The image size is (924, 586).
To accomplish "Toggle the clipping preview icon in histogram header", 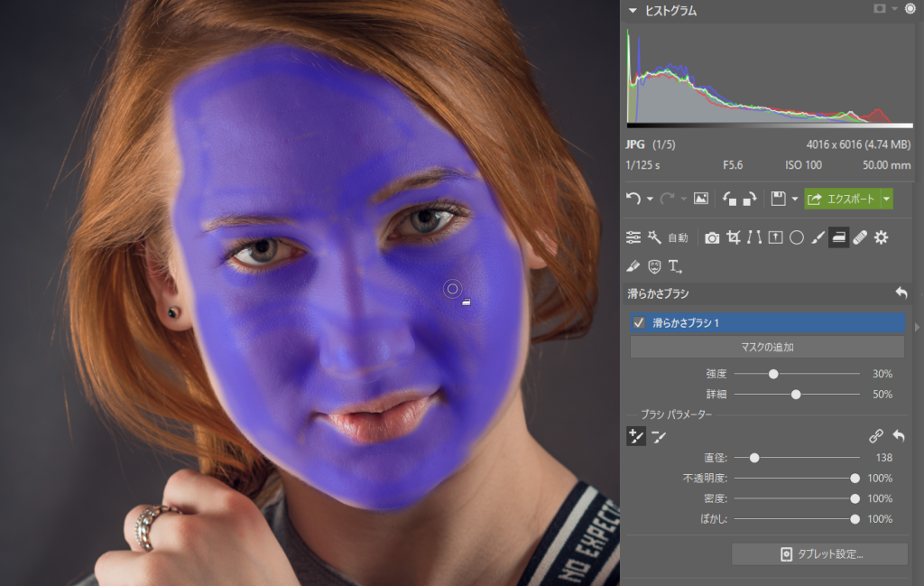I will (x=880, y=8).
